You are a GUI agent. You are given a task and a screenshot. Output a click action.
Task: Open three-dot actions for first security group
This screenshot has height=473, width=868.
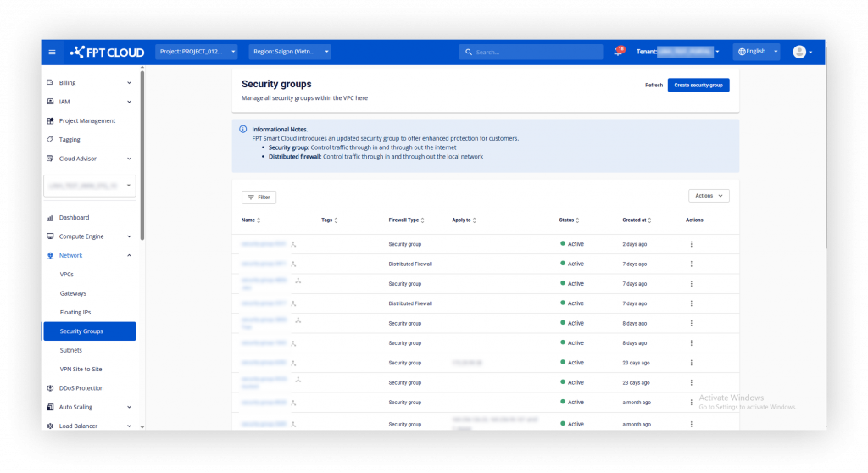pyautogui.click(x=691, y=244)
